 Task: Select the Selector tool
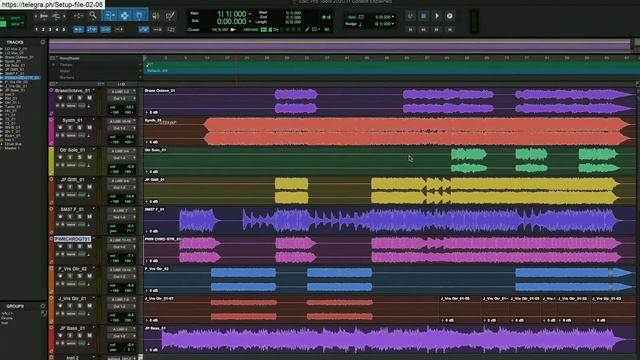(x=124, y=16)
